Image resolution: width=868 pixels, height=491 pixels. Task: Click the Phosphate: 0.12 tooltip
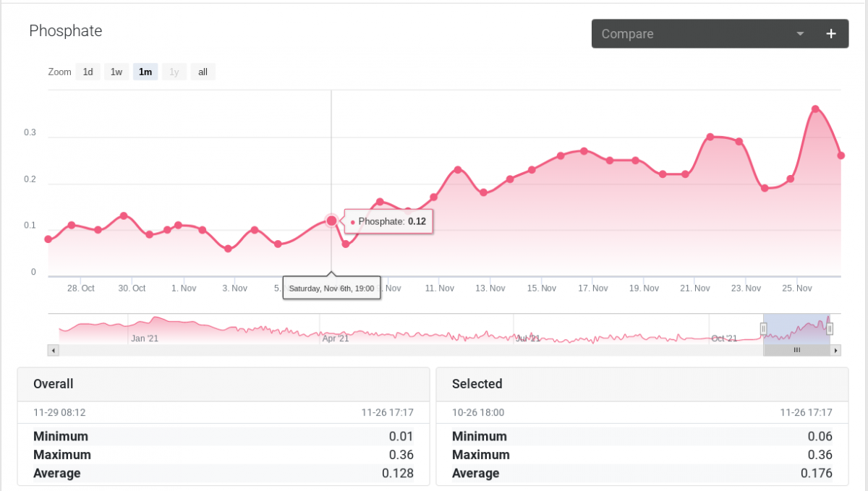tap(389, 221)
